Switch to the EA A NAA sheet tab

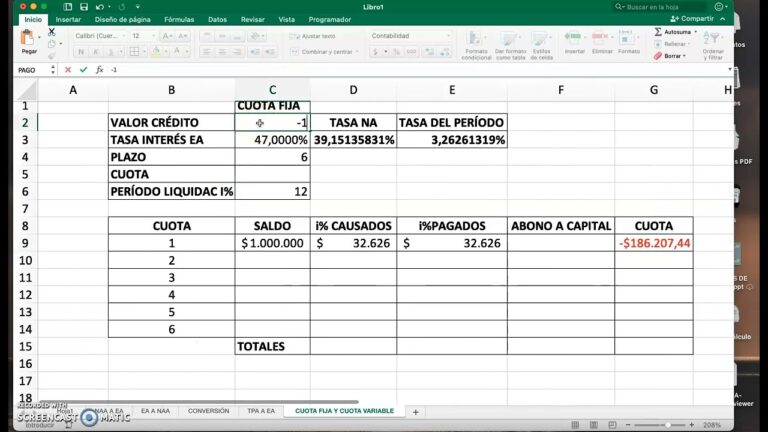(155, 411)
